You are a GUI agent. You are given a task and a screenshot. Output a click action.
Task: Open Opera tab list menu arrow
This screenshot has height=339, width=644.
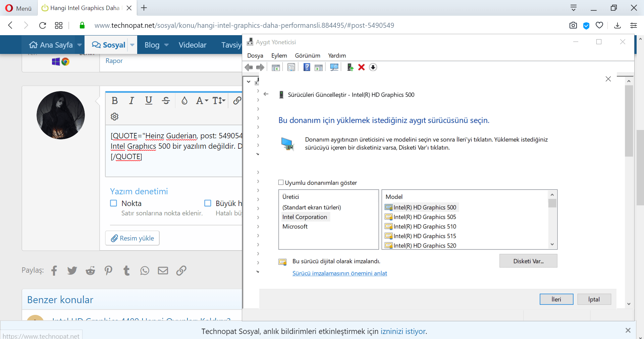coord(574,8)
